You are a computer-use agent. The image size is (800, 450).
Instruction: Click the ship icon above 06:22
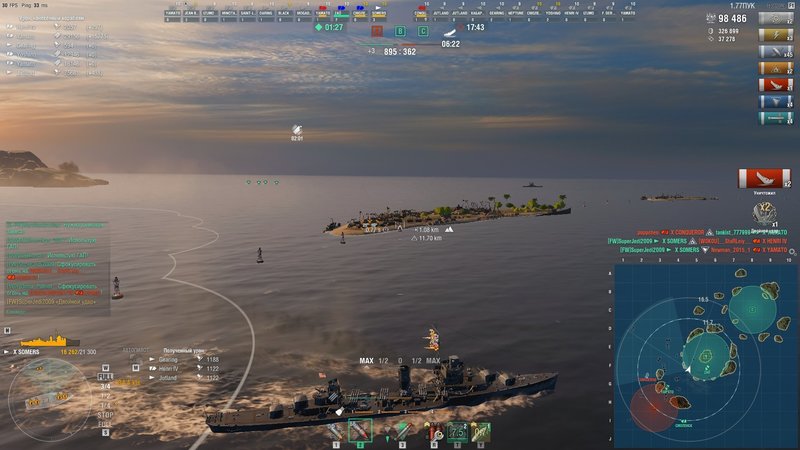(x=449, y=34)
